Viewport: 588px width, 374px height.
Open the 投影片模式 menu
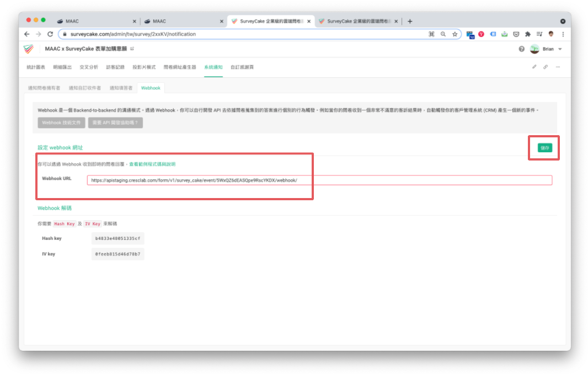pyautogui.click(x=144, y=67)
